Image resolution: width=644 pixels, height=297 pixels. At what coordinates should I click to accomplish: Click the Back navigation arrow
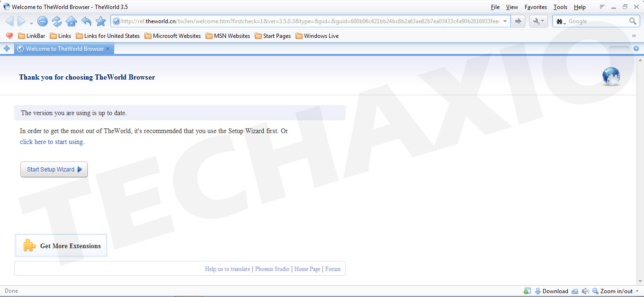point(9,21)
